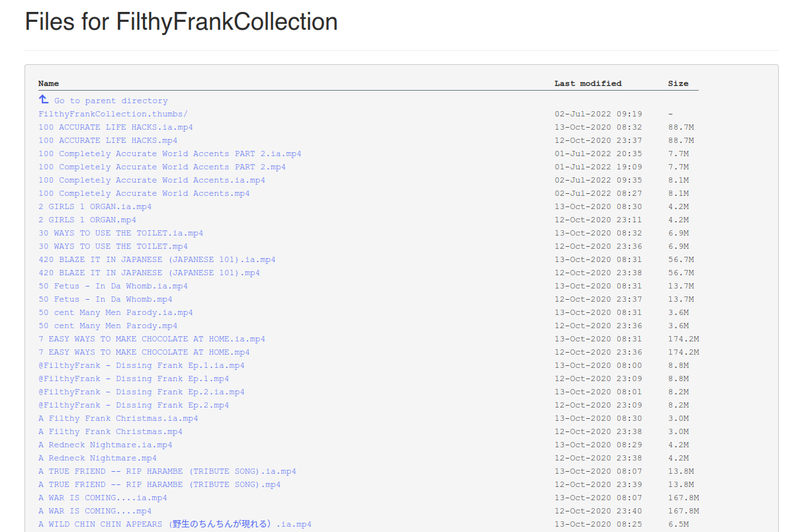Open 100 Completely Accurate World Accents.ia.mp4

(x=152, y=180)
